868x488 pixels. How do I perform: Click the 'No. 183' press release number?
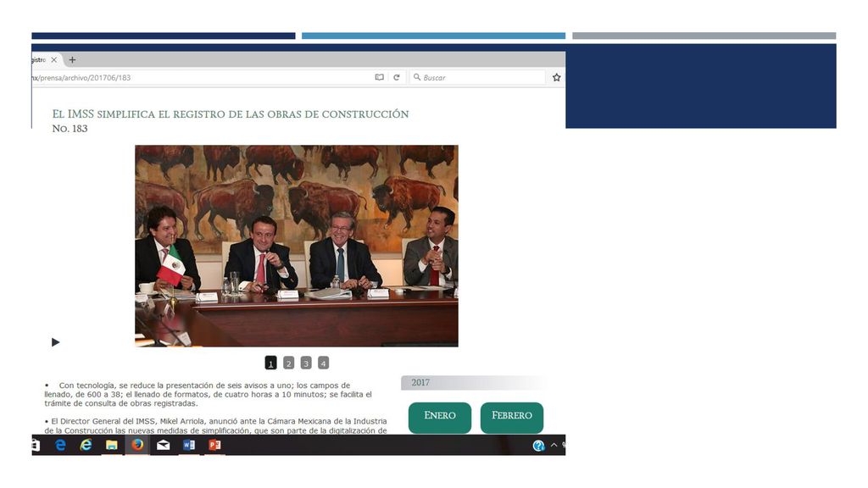tap(70, 129)
